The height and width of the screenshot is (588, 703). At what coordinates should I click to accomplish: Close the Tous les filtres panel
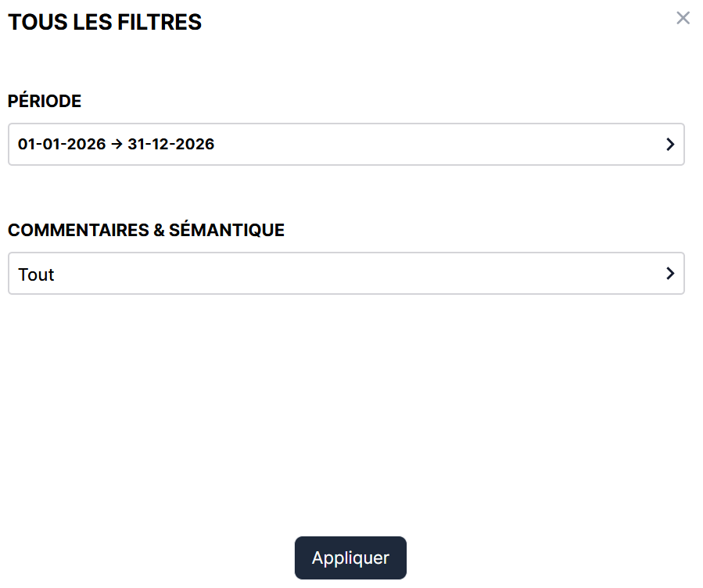pyautogui.click(x=683, y=18)
